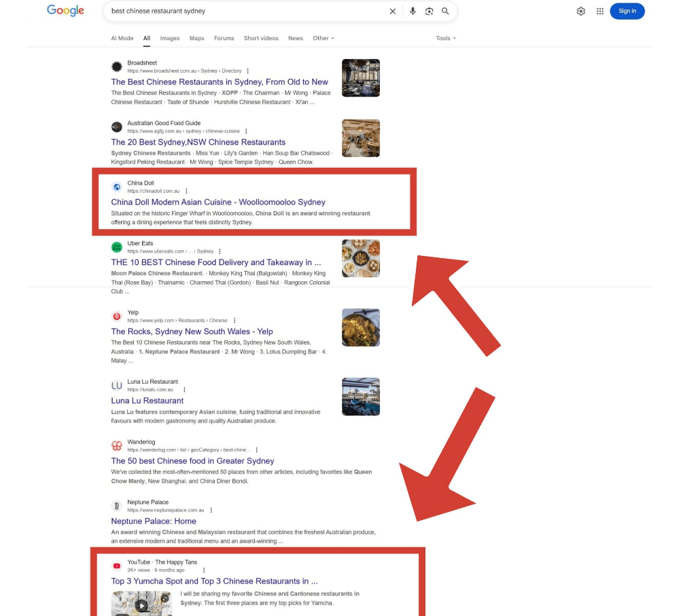Screen dimensions: 679x616
Task: Click the lunalu.com.au URL text
Action: [150, 390]
